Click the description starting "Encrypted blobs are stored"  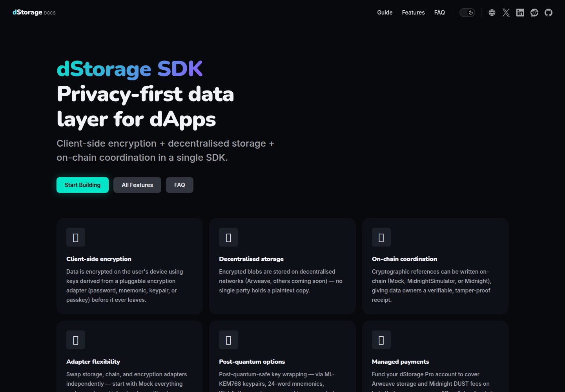[281, 281]
